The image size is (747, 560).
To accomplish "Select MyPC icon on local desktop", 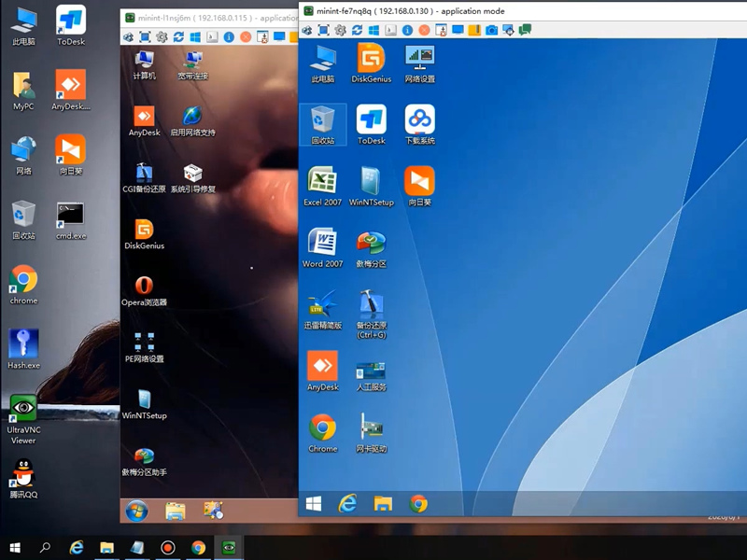I will point(23,91).
